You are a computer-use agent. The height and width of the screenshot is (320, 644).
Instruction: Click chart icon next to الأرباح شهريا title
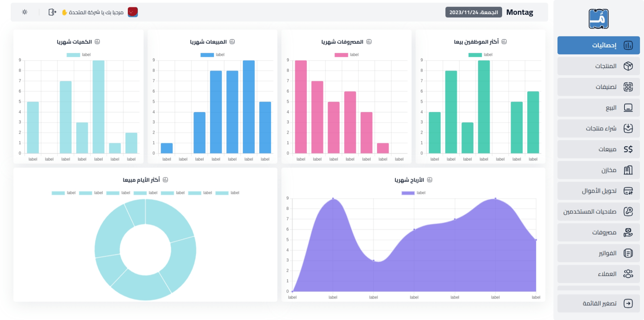coord(429,180)
